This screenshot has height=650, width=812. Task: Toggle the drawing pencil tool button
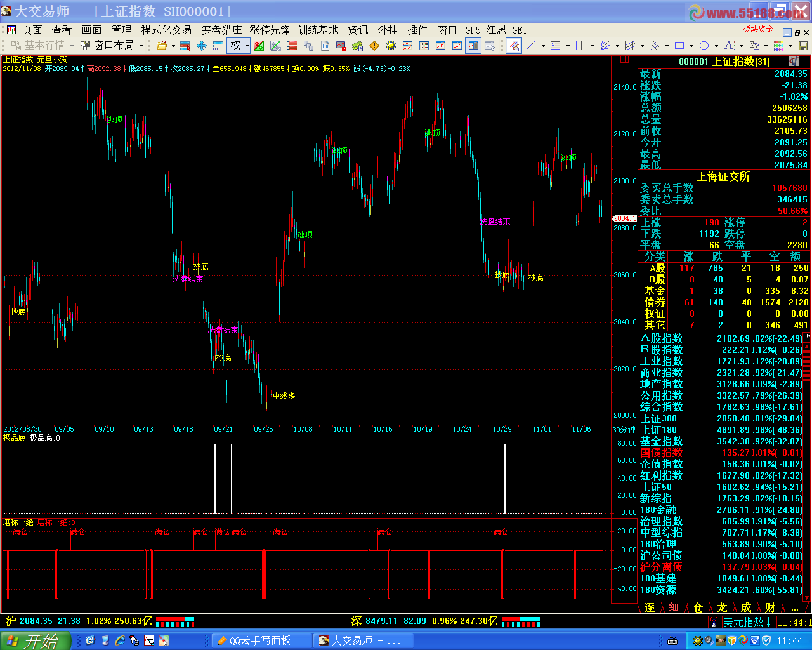[514, 46]
